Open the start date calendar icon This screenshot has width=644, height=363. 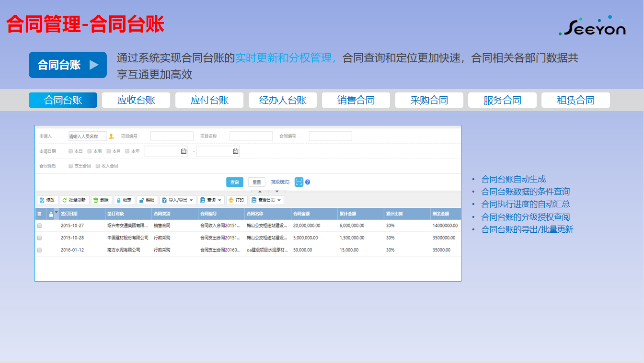[184, 151]
